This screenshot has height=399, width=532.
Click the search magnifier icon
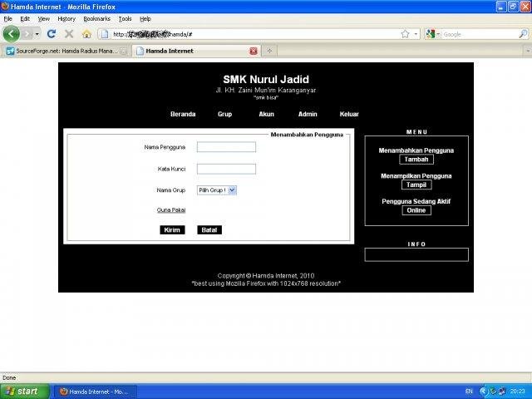tap(523, 34)
